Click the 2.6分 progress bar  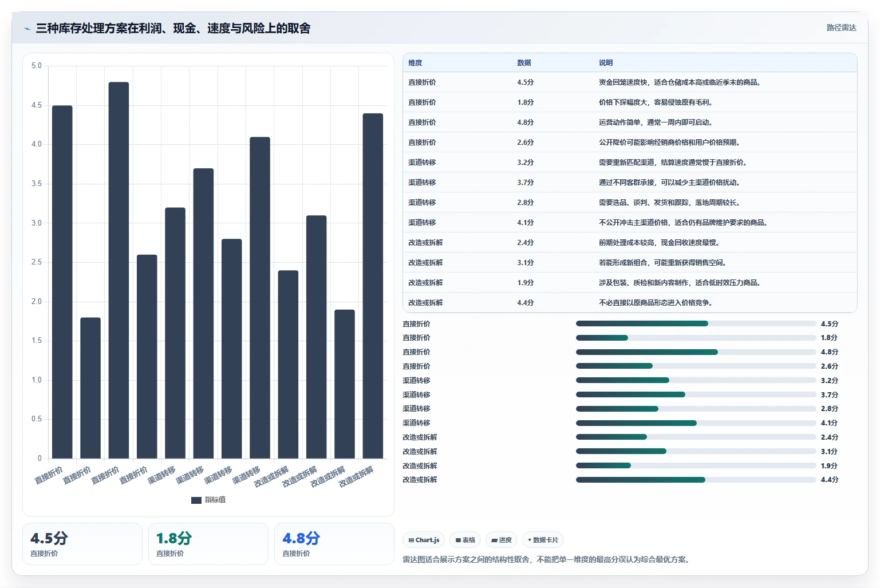coord(696,366)
